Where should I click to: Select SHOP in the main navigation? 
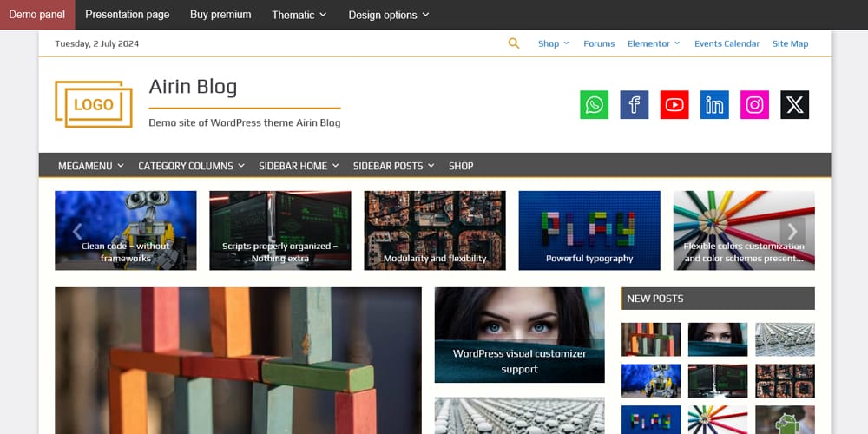461,166
